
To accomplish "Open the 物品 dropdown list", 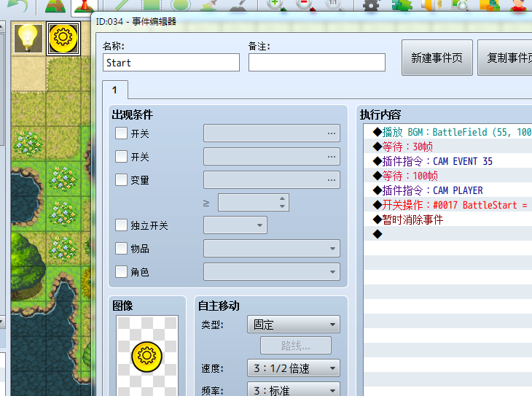I will 271,248.
